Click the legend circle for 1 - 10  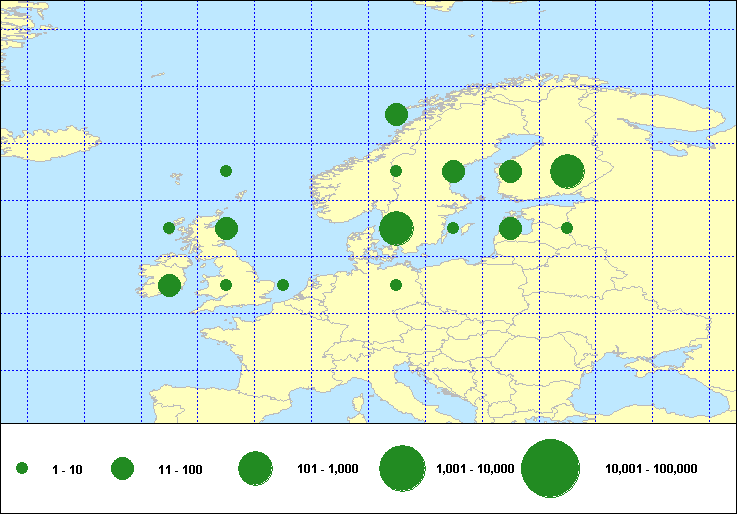click(x=22, y=468)
